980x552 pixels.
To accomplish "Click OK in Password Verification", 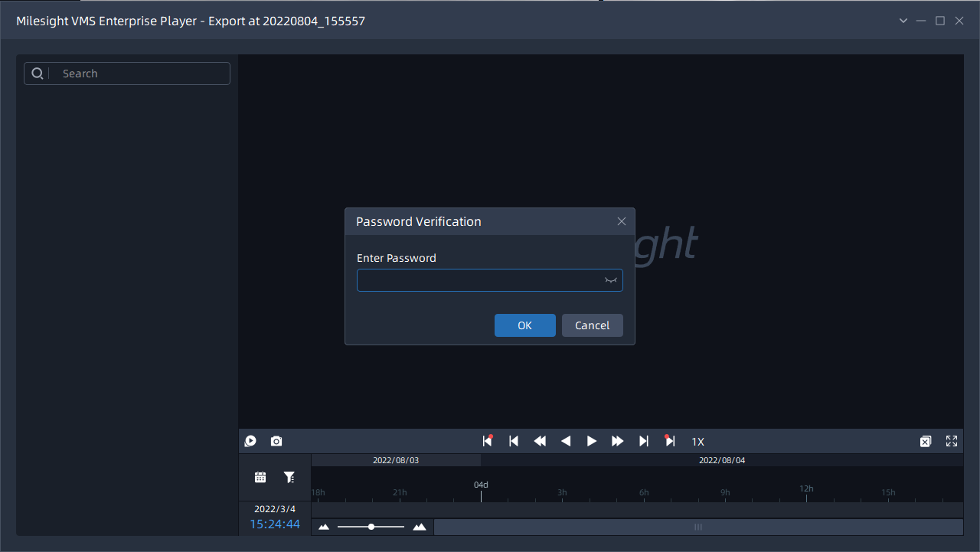I will tap(524, 325).
